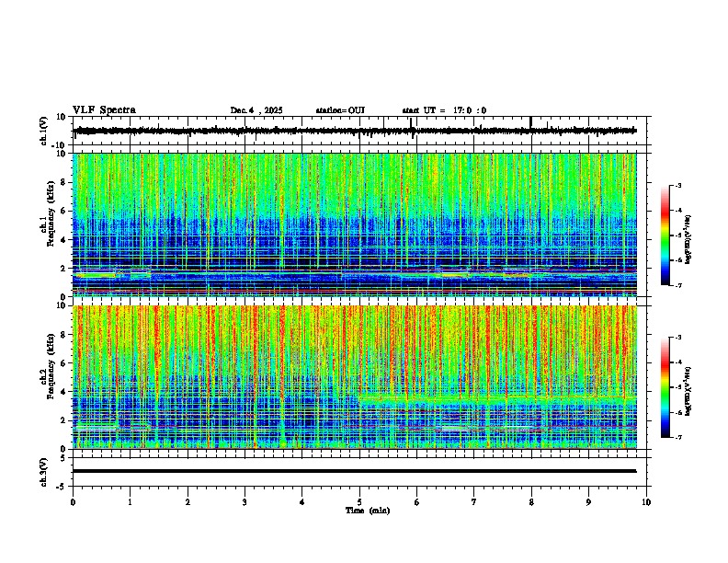Click the "VLF Spectra" title text
Image resolution: width=728 pixels, height=563 pixels.
coord(104,110)
